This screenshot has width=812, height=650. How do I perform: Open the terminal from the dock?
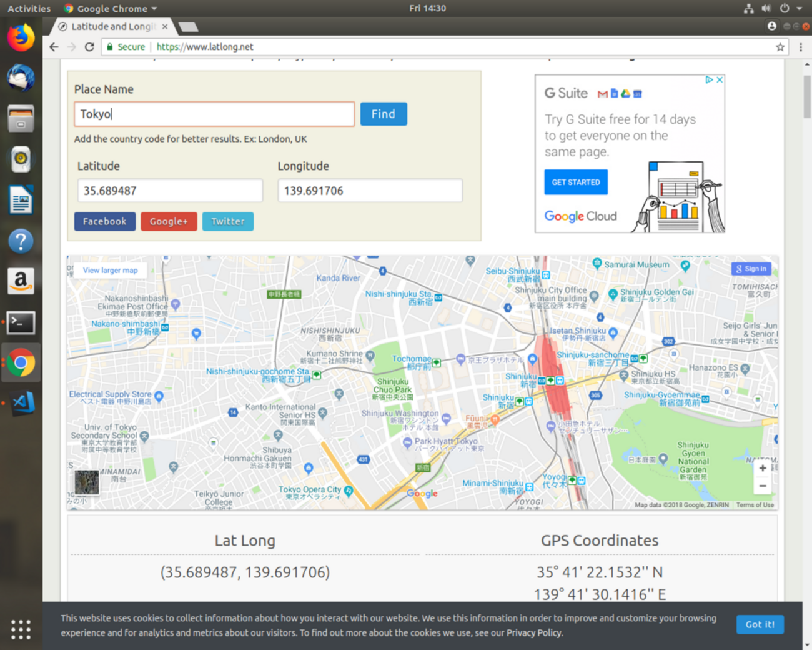(x=21, y=322)
